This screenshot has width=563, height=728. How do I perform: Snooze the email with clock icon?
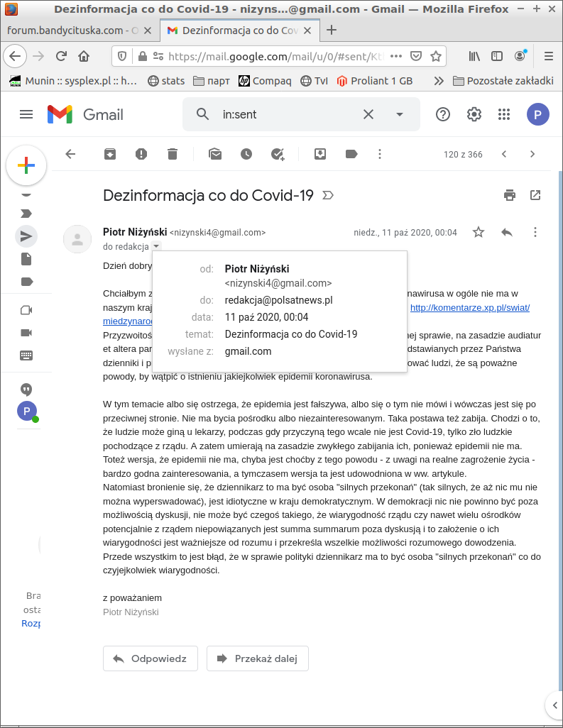(246, 154)
